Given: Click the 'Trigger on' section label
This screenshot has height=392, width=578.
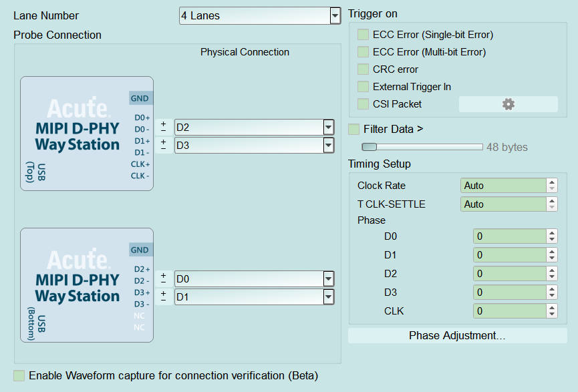Looking at the screenshot, I should (373, 13).
